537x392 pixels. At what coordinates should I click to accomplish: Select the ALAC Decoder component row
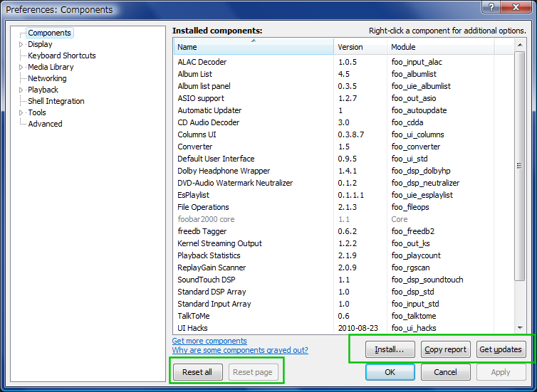pyautogui.click(x=344, y=62)
